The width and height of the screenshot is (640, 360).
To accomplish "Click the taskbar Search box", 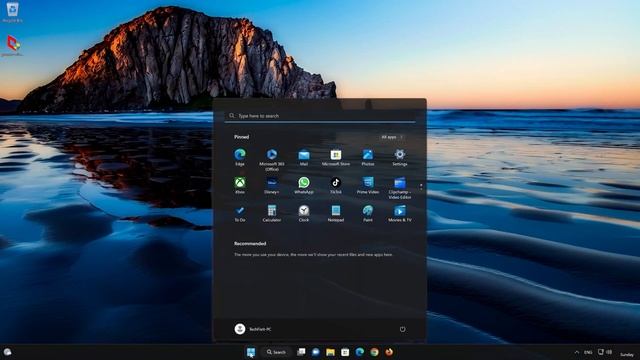I will click(276, 352).
